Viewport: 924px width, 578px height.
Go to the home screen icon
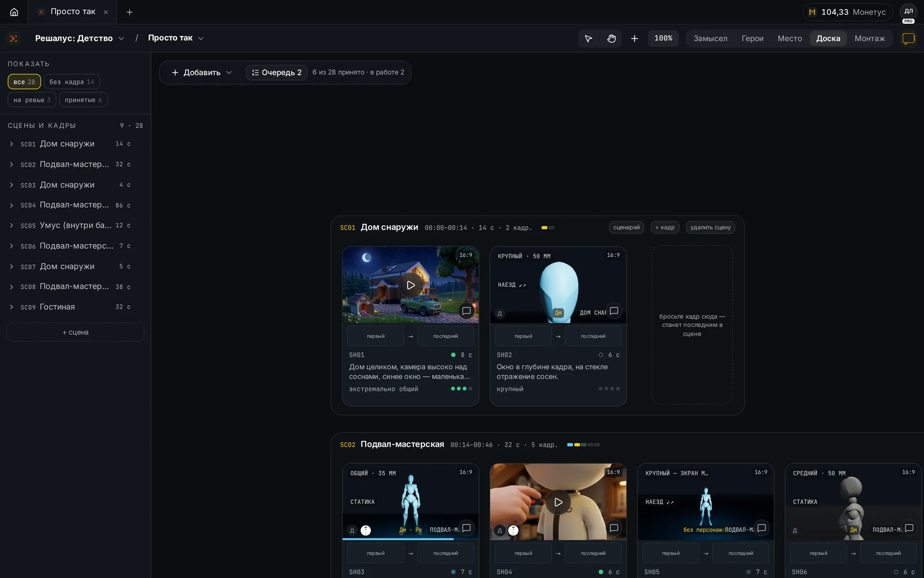[14, 12]
